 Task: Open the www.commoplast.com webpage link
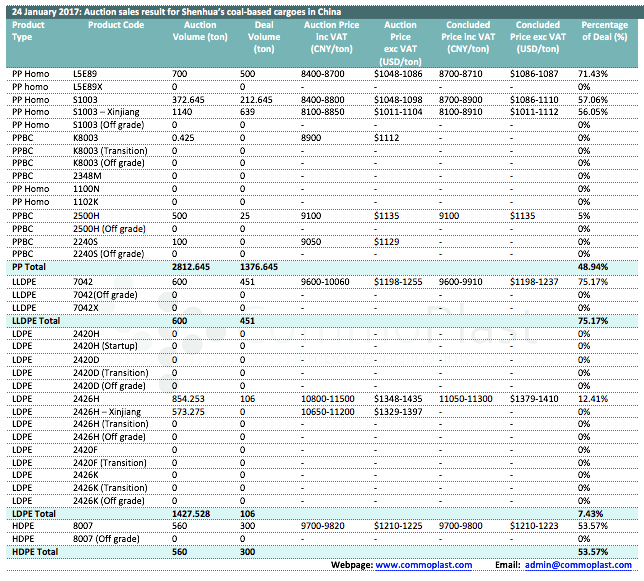point(423,566)
